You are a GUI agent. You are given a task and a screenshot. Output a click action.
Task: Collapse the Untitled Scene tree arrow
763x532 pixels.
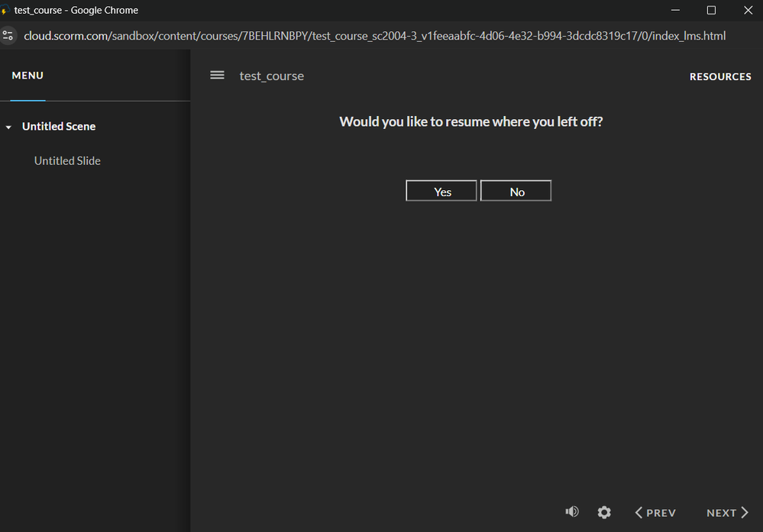coord(8,127)
